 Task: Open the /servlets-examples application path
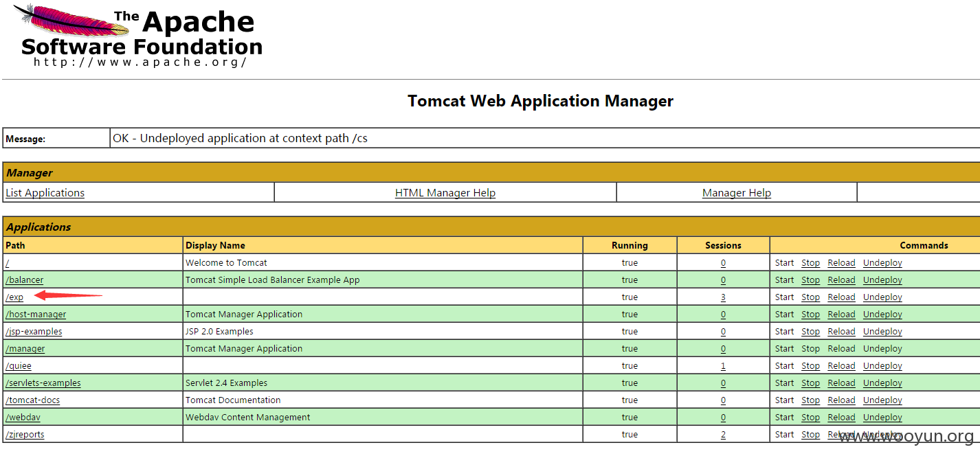[43, 383]
